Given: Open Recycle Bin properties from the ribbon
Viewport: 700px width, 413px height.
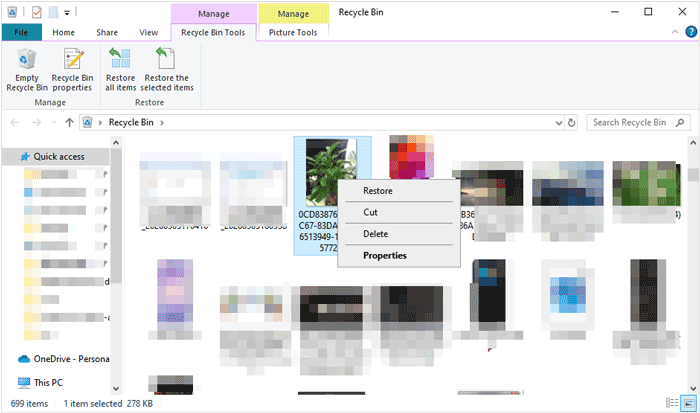Looking at the screenshot, I should (x=72, y=62).
